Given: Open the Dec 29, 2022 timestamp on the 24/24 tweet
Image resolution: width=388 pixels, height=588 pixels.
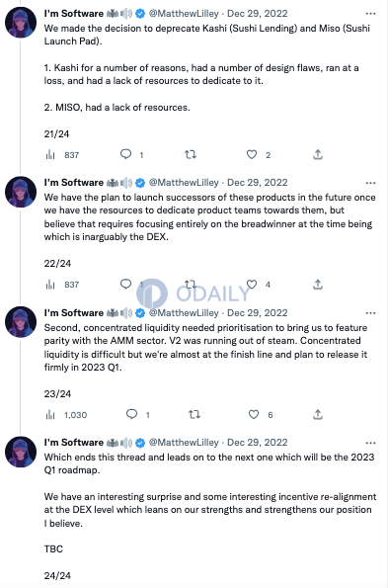Looking at the screenshot, I should point(258,443).
